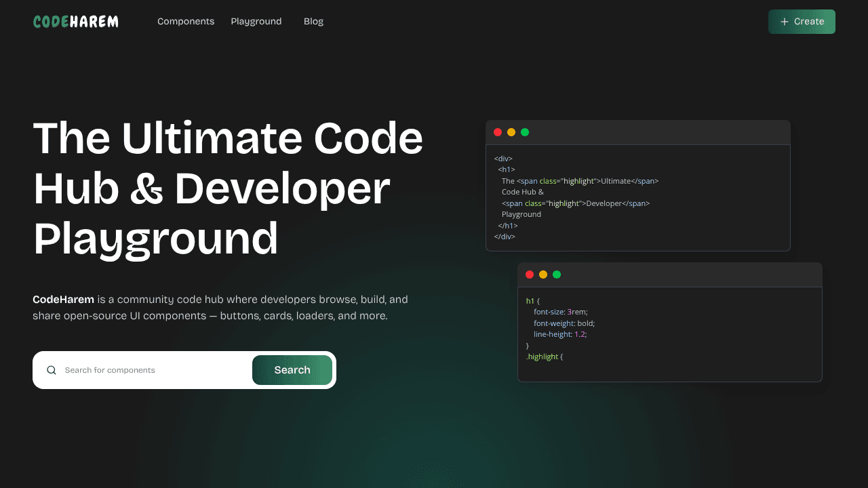Click the main hero heading text
The image size is (868, 488).
(x=228, y=188)
